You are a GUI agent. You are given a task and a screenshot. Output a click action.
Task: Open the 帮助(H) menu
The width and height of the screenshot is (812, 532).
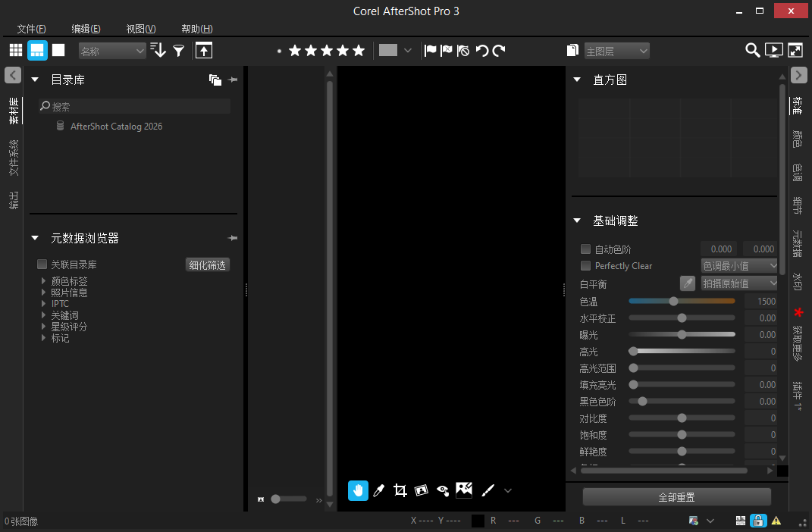point(197,29)
